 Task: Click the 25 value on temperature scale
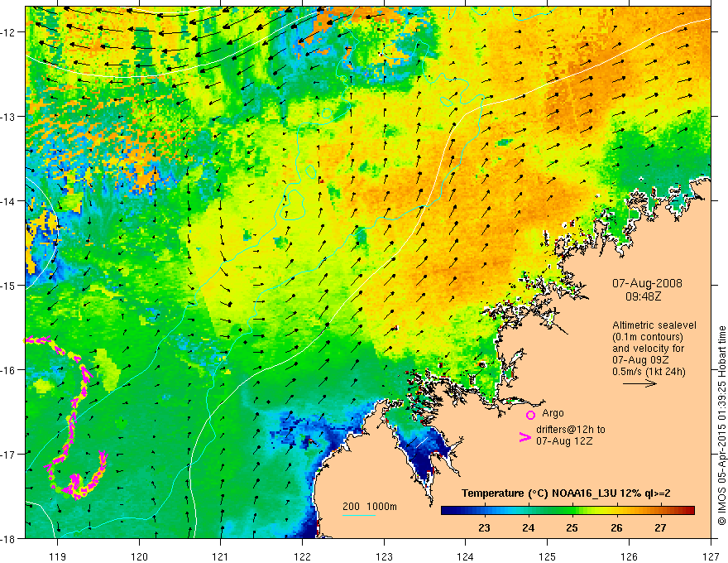click(x=572, y=527)
